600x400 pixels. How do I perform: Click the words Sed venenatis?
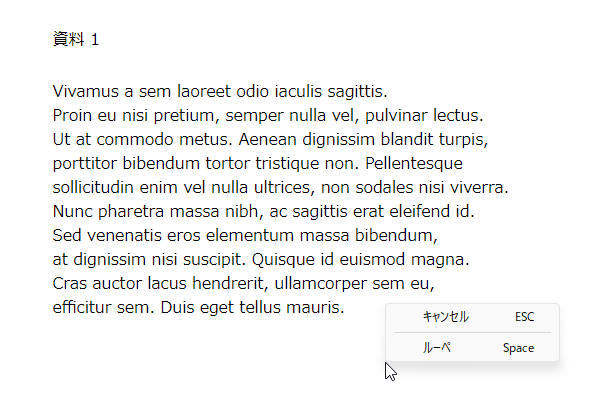click(103, 235)
